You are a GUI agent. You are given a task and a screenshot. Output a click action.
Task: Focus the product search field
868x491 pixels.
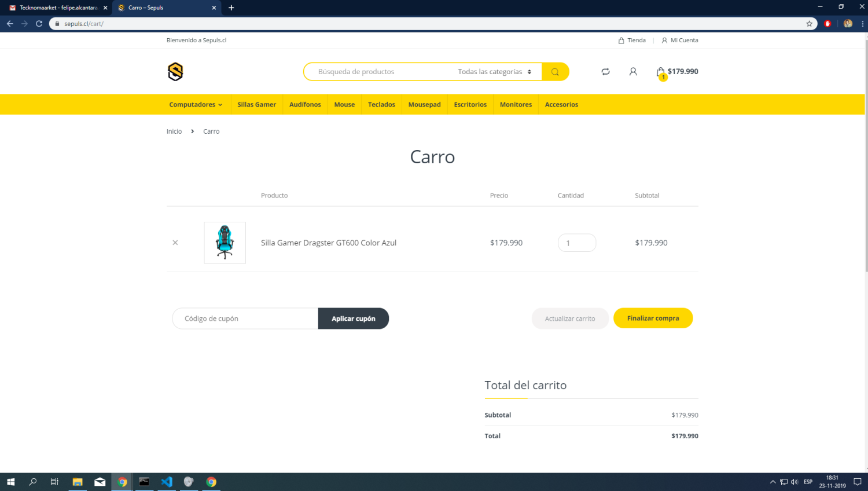tap(379, 72)
